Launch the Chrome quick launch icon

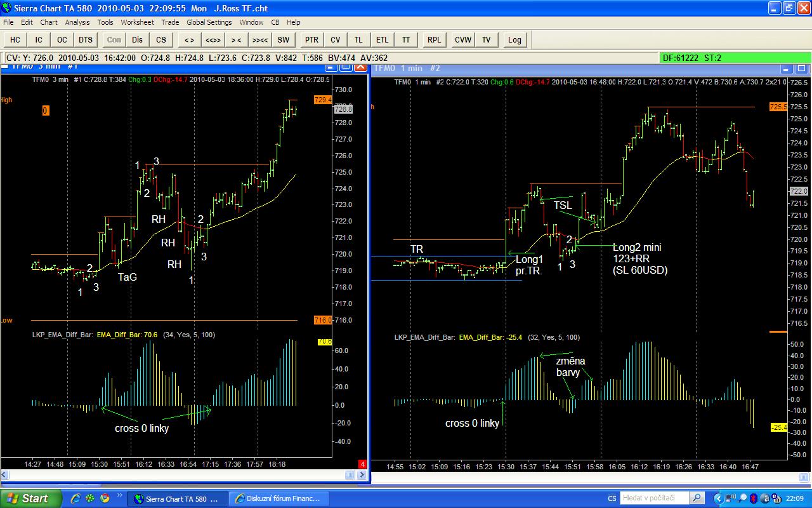pos(104,498)
